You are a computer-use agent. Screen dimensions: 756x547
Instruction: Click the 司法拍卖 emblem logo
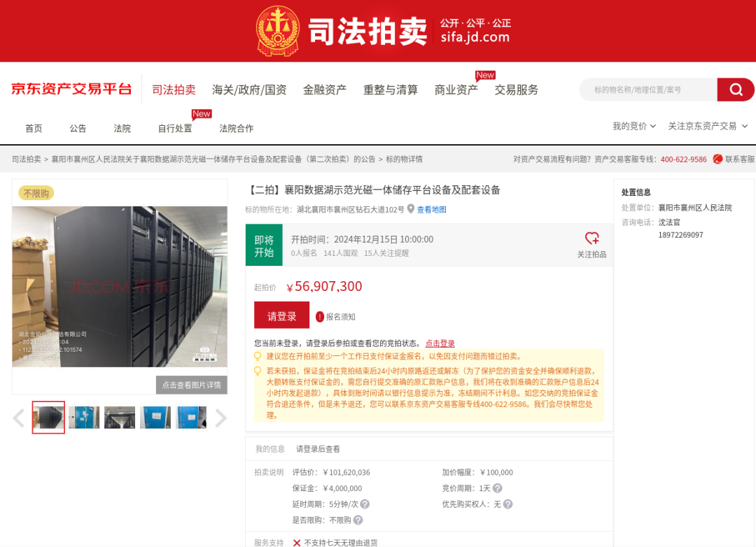point(279,30)
